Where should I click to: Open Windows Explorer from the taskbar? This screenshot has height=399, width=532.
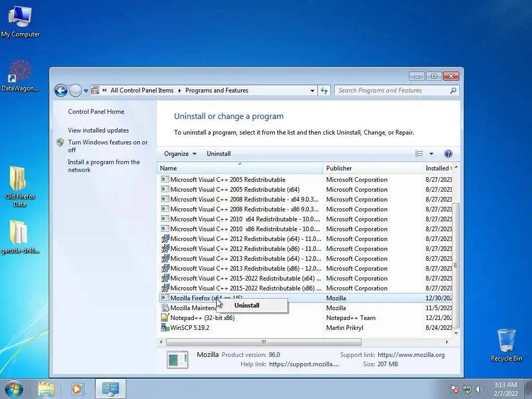pyautogui.click(x=46, y=389)
